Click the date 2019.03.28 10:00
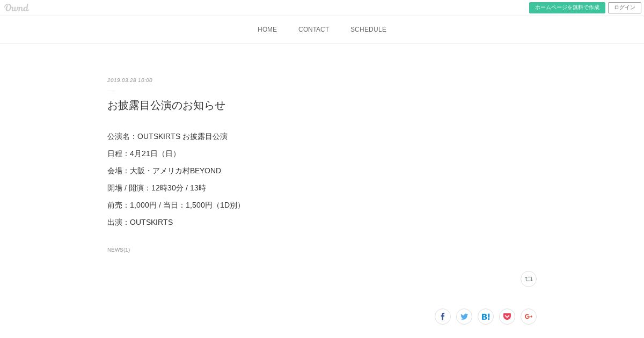The width and height of the screenshot is (644, 338). coord(130,80)
